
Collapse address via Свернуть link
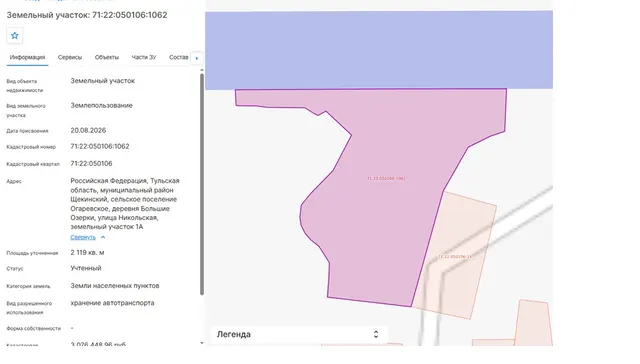[83, 237]
